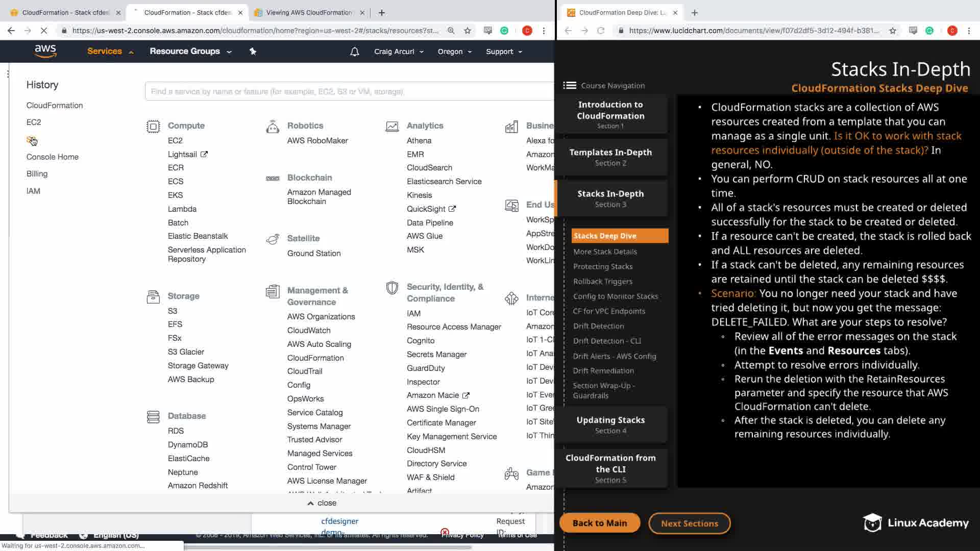Open the notifications bell icon
Screen dimensions: 980x551
354,52
